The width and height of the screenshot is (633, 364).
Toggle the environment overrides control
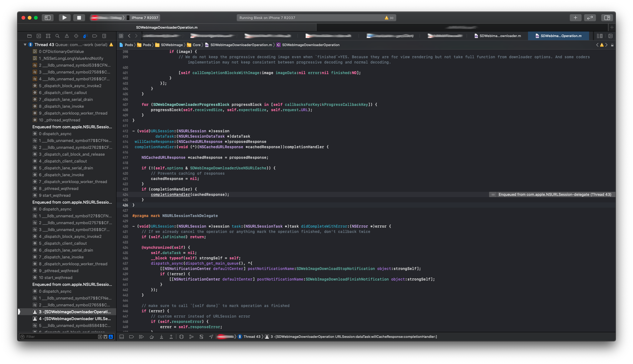pyautogui.click(x=202, y=337)
